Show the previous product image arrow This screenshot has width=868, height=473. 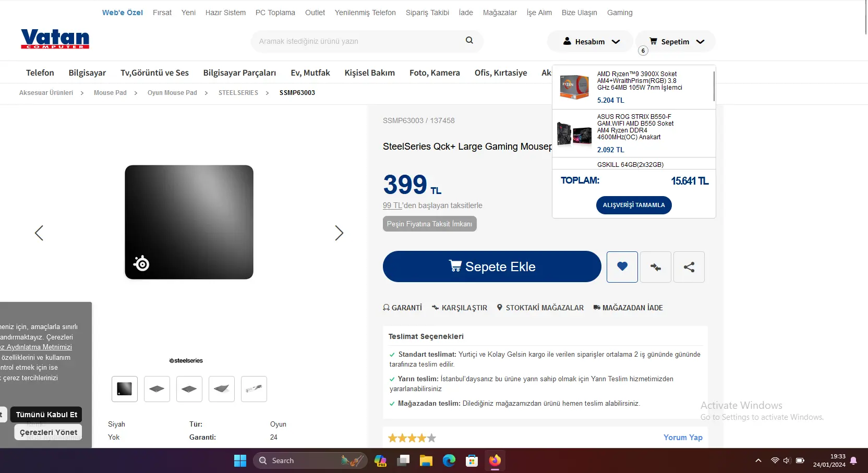point(39,233)
